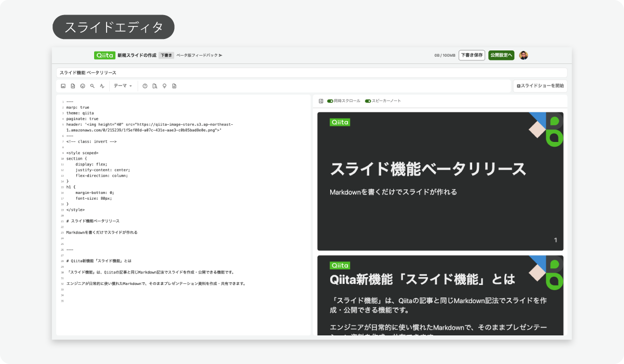624x364 pixels.
Task: Click the search magnifier icon in the toolbar
Action: coord(93,86)
